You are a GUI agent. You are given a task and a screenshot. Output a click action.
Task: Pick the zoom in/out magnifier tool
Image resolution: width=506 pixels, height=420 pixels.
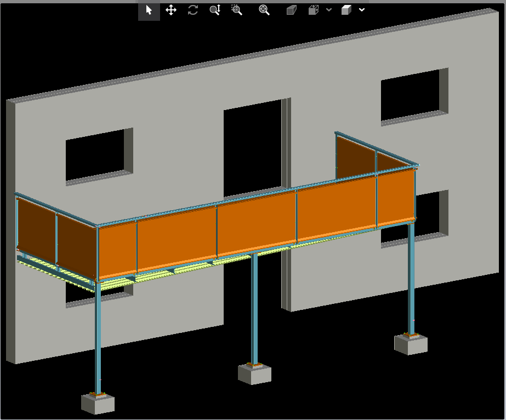[x=215, y=10]
